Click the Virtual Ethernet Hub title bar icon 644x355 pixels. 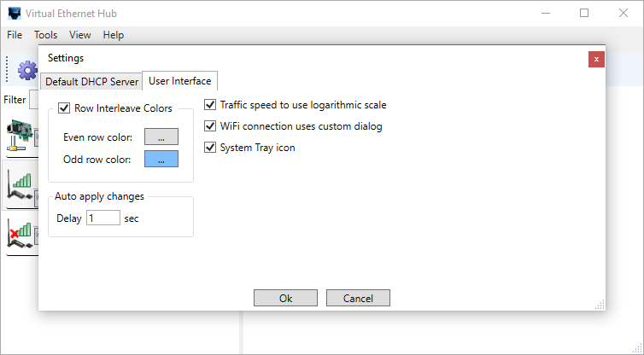(14, 14)
